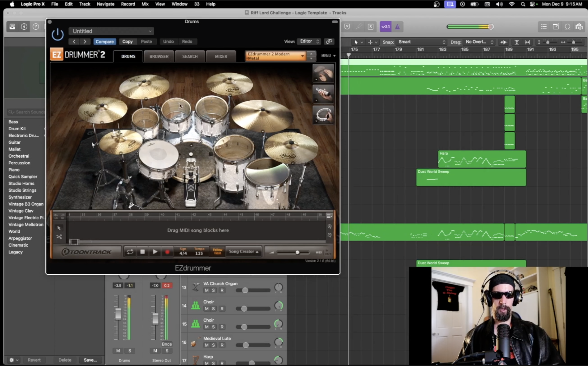Open the EZdrummer MENU dropdown

(x=328, y=56)
